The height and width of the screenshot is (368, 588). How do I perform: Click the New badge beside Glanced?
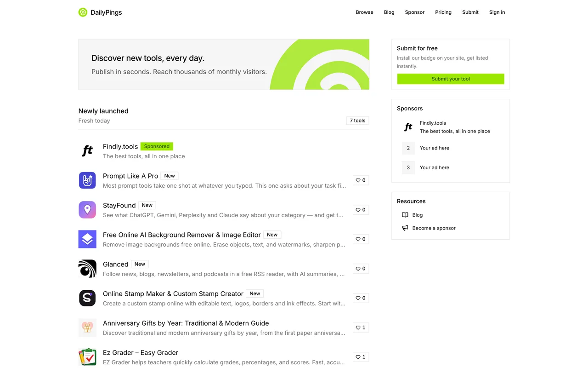[140, 264]
